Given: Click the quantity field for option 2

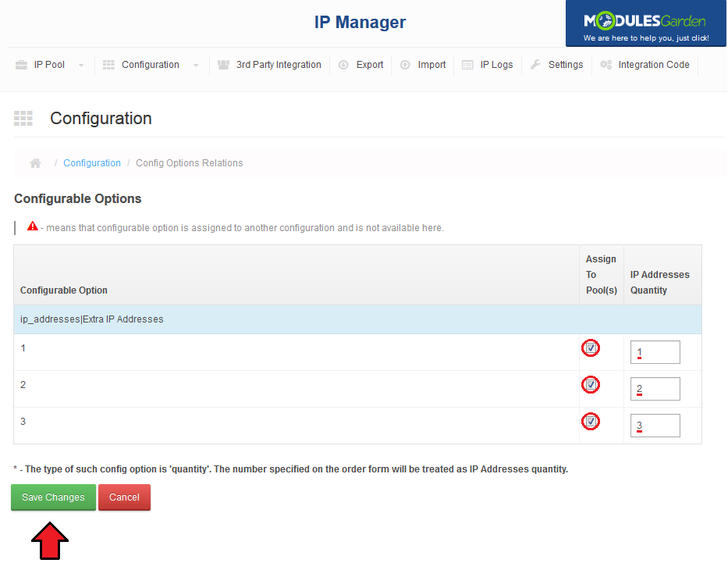Looking at the screenshot, I should pyautogui.click(x=655, y=389).
